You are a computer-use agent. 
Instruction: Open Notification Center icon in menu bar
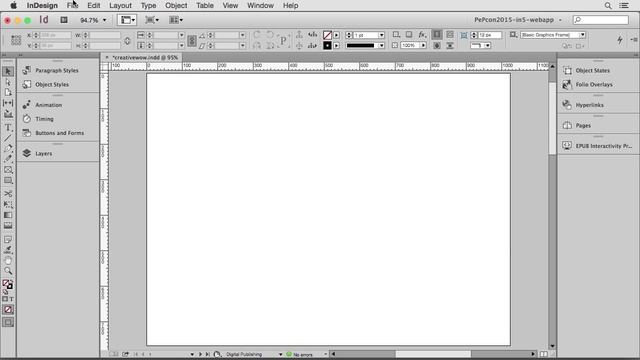coord(624,6)
